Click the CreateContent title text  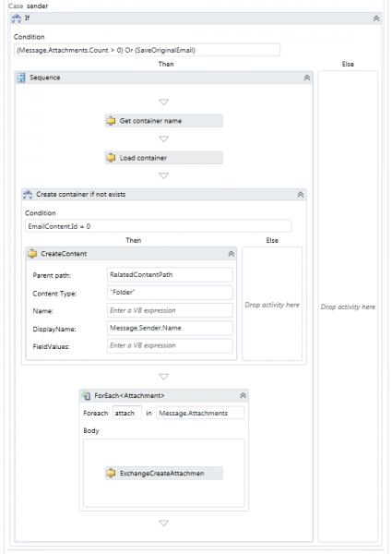(x=64, y=254)
